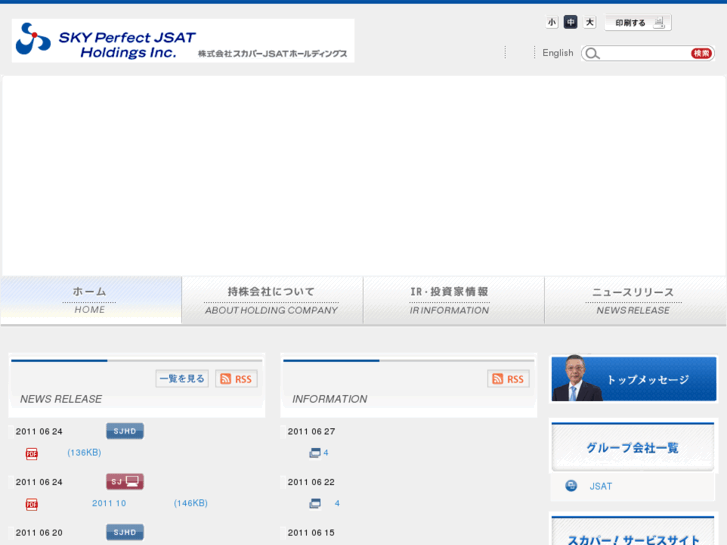727x545 pixels.
Task: Click new-window icon under 2011 06 27
Action: coord(315,453)
